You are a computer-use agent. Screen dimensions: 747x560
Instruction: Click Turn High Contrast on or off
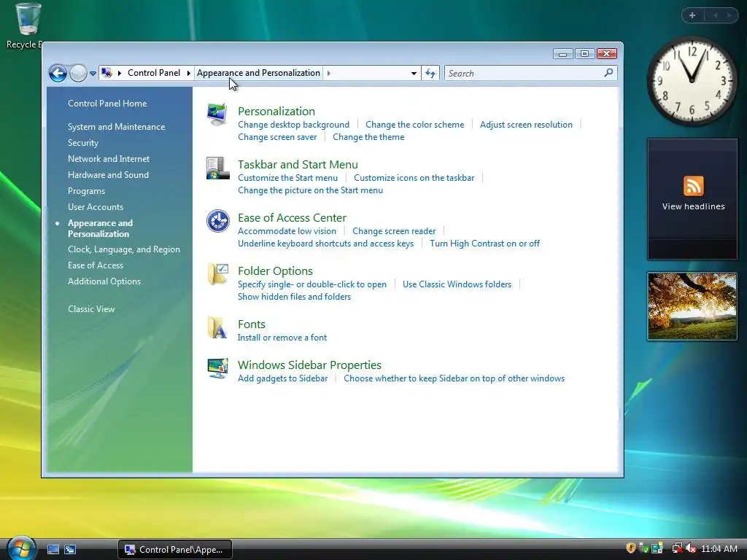[484, 244]
